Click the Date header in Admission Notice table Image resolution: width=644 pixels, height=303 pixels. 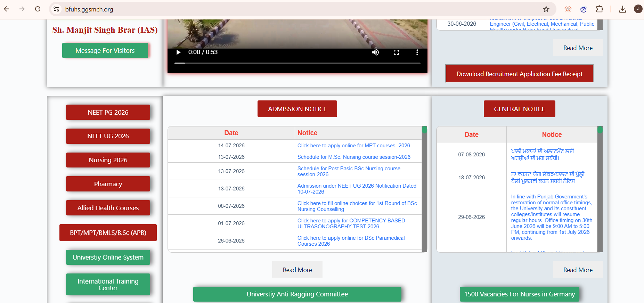click(x=231, y=133)
